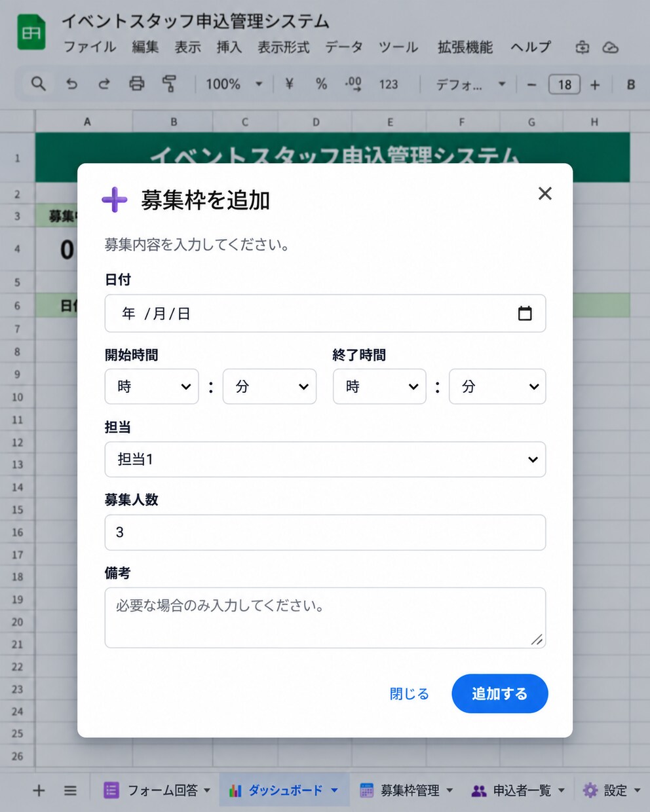650x812 pixels.
Task: Open the 終了時間 時 dropdown
Action: click(379, 386)
